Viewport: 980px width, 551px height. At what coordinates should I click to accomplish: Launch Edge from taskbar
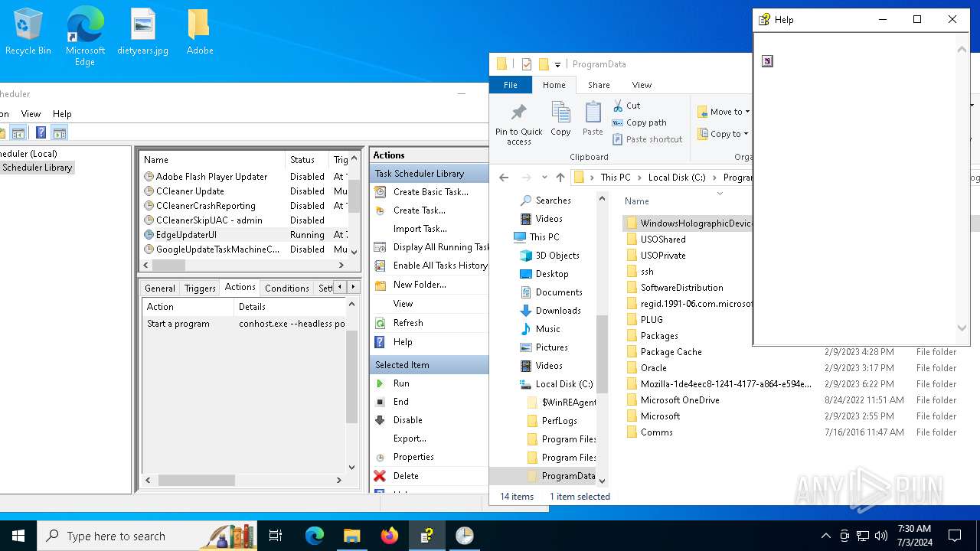tap(315, 536)
